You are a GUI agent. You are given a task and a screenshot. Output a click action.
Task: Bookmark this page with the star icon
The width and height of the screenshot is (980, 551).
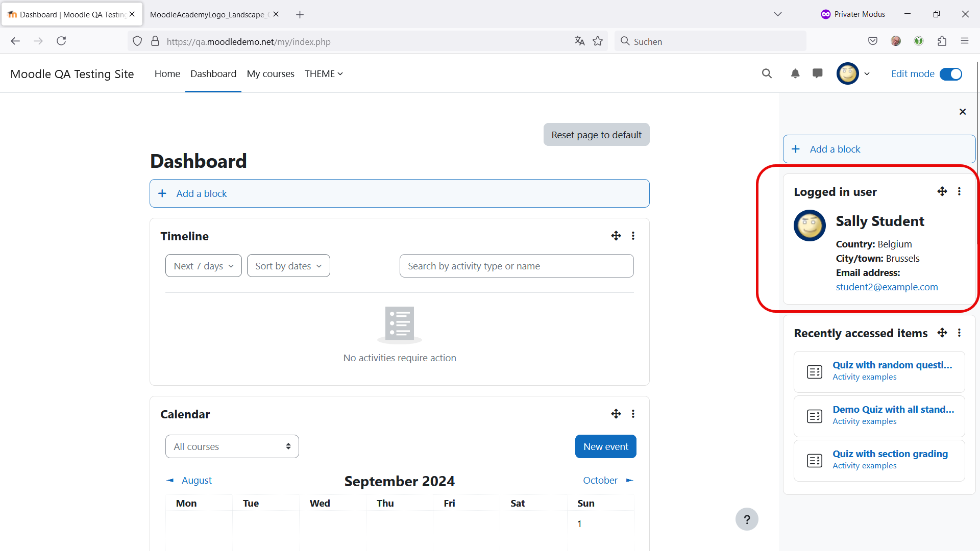tap(598, 41)
